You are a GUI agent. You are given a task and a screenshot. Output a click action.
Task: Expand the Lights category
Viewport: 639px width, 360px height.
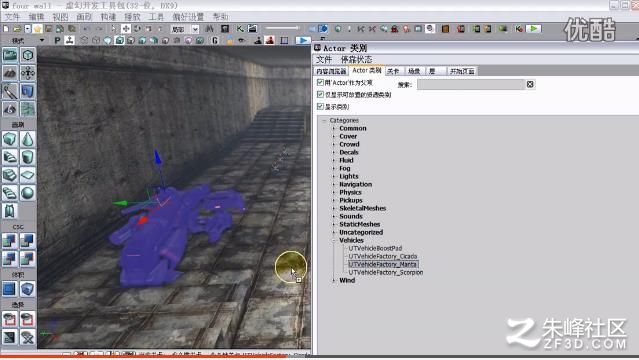(334, 177)
